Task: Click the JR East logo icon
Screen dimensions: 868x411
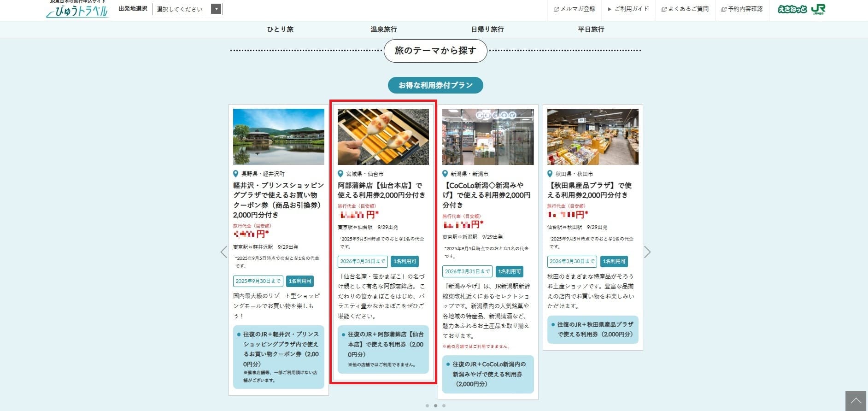Action: coord(818,9)
